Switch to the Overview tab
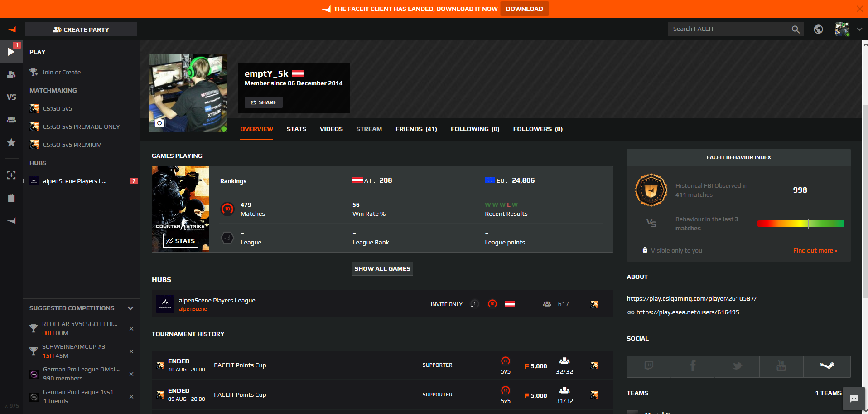 (256, 129)
